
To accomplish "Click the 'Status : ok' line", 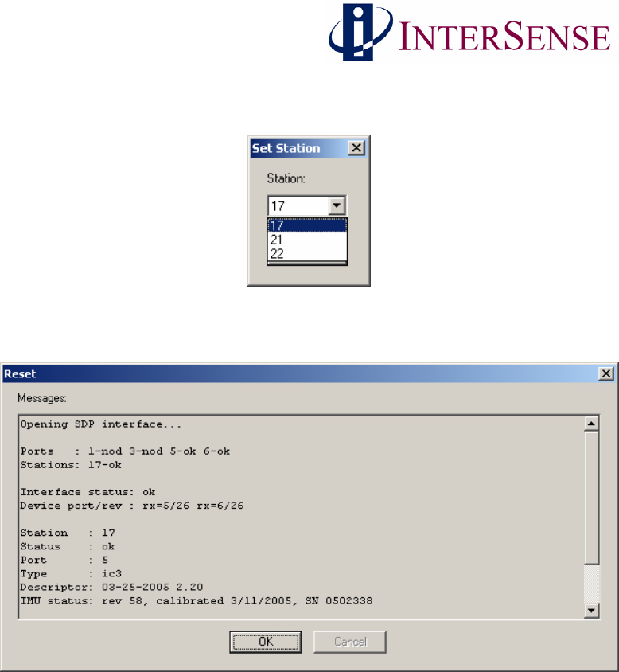I will (68, 546).
